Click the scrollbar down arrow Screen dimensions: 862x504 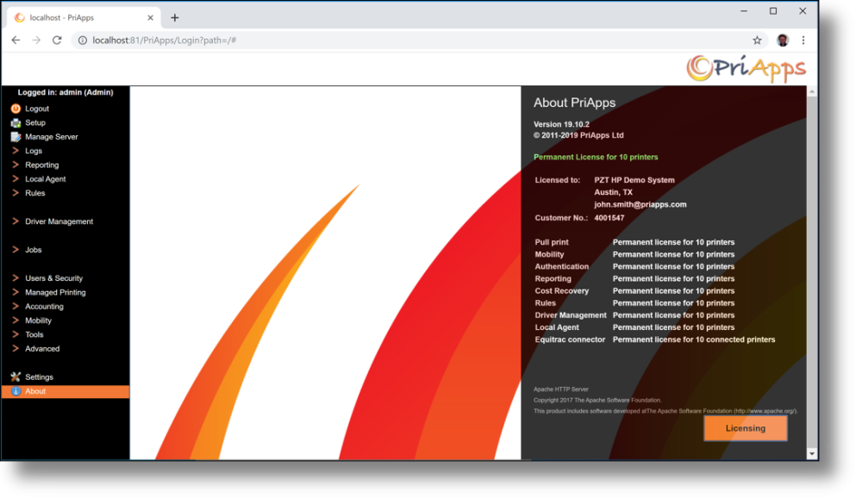pyautogui.click(x=812, y=454)
